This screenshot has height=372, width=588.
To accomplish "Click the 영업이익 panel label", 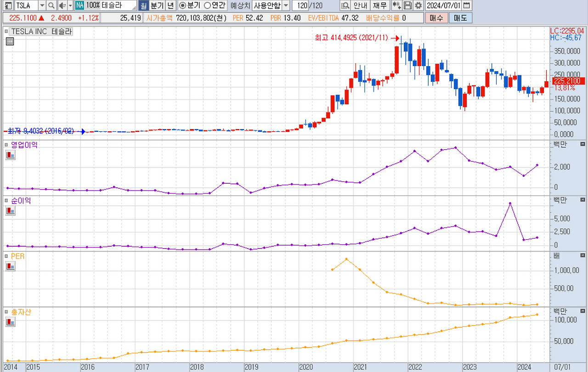I will [24, 145].
